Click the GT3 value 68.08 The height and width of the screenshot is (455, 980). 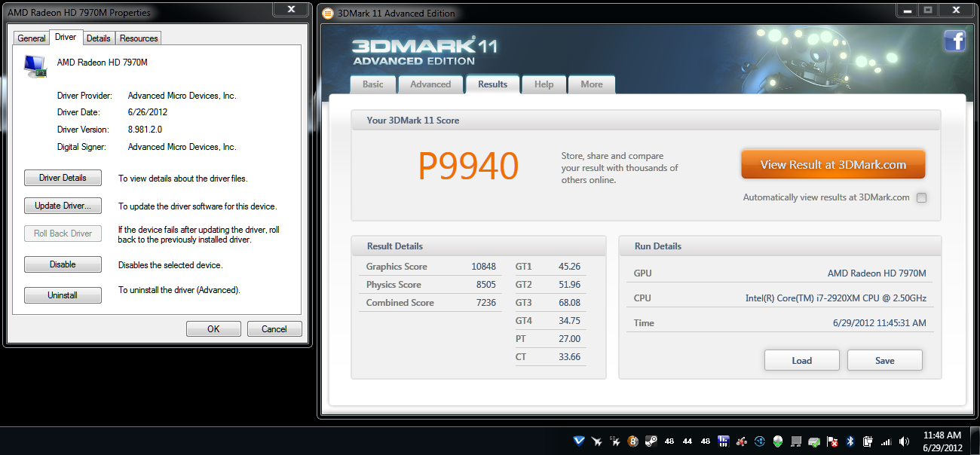pyautogui.click(x=569, y=303)
